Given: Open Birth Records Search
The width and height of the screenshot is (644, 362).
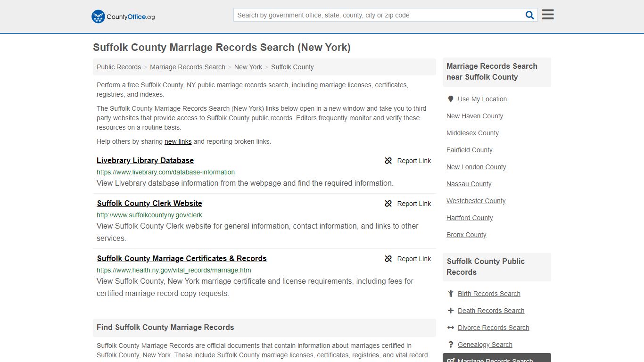Looking at the screenshot, I should (489, 294).
